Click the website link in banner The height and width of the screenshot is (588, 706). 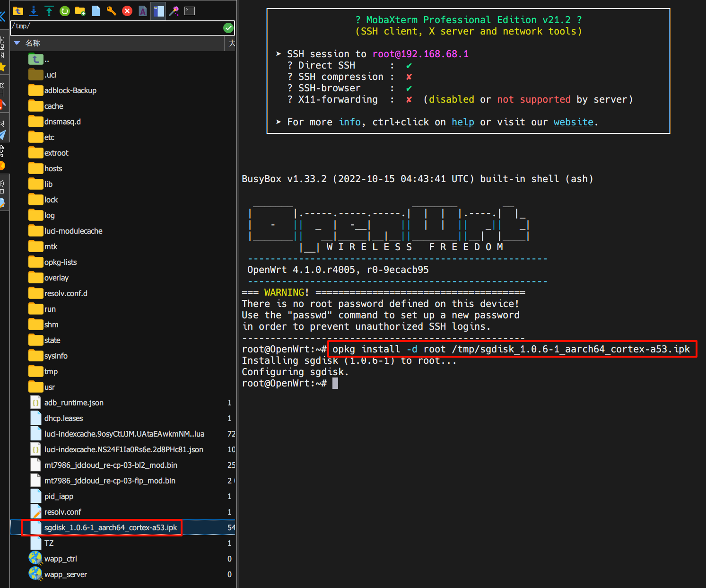pos(573,122)
